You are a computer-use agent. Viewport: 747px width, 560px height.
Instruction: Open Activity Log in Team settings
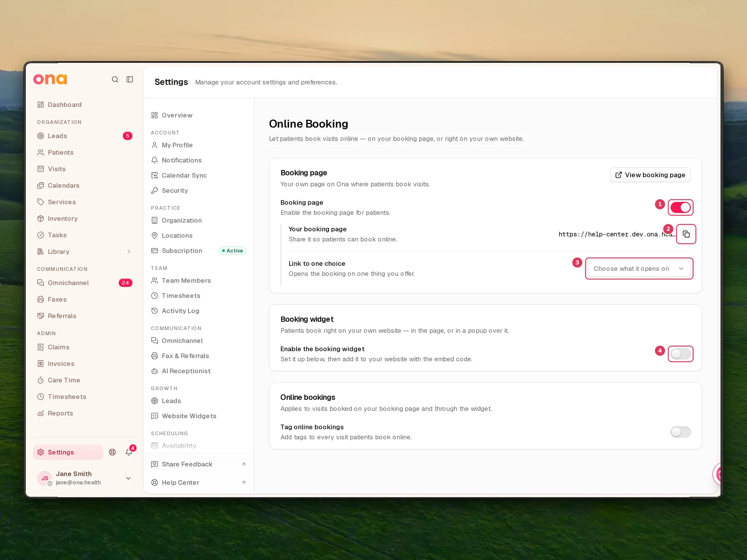coord(199,311)
